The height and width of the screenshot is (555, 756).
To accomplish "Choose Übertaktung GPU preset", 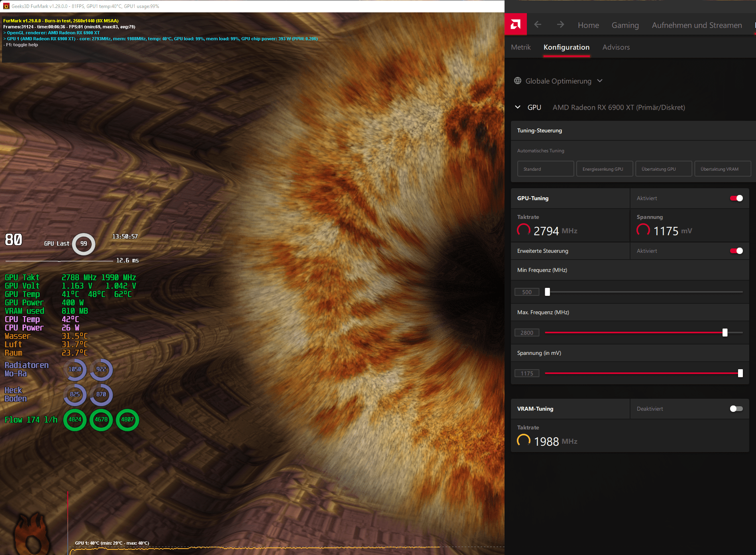I will pyautogui.click(x=664, y=169).
